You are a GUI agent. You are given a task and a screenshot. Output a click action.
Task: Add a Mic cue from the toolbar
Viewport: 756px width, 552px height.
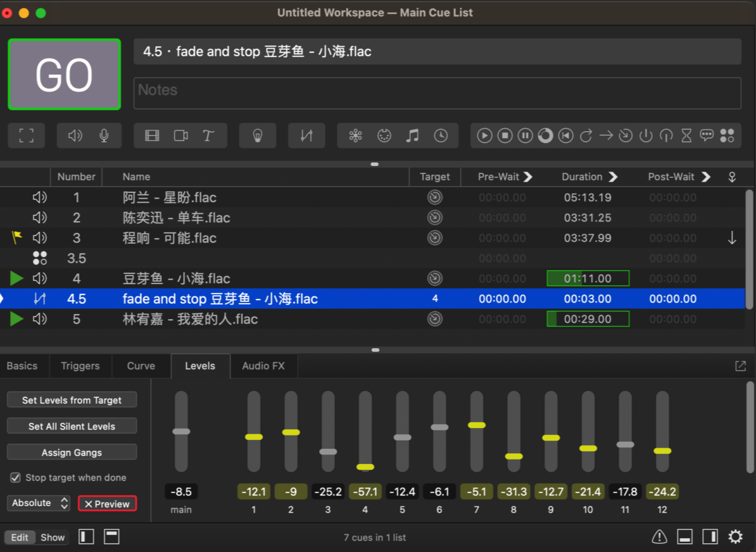(104, 135)
